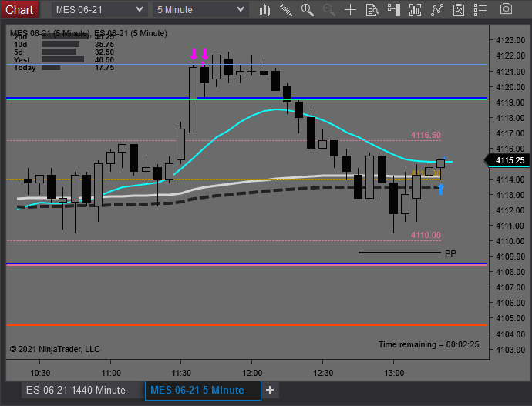Add a new chart tab with plus

coord(270,390)
